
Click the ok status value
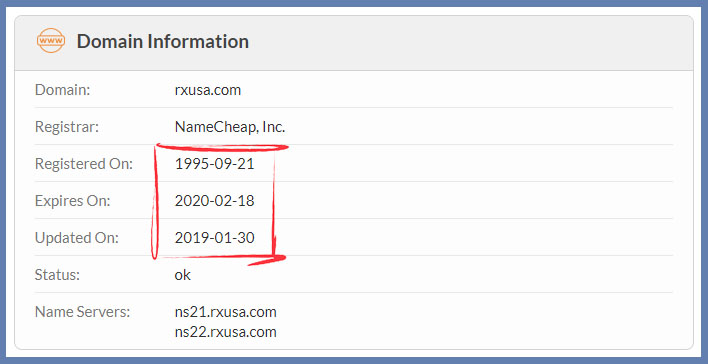(x=182, y=275)
